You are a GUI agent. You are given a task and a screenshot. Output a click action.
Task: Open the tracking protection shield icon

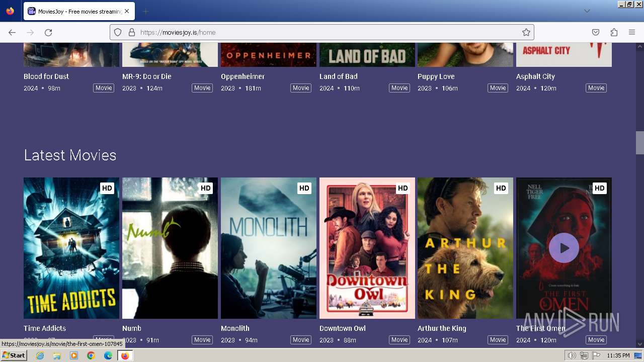118,32
